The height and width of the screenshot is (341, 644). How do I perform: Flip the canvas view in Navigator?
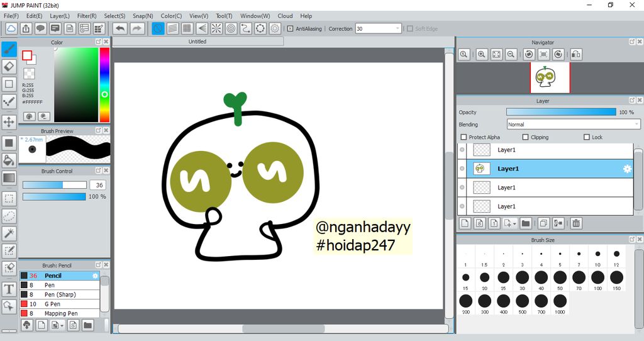pos(576,54)
